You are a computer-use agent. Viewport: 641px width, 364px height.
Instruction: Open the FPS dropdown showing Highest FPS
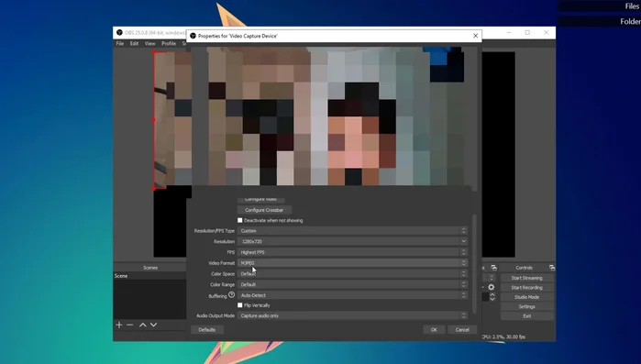pos(352,252)
